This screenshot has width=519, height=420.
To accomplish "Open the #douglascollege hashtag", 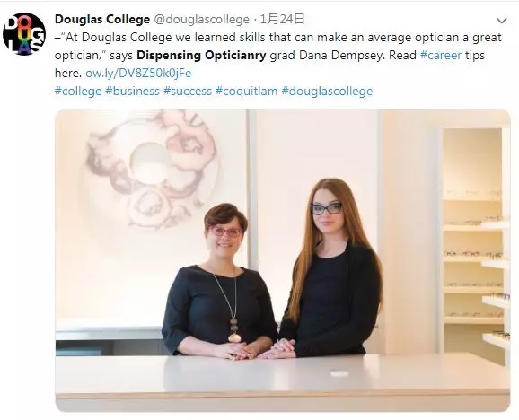I will (x=327, y=91).
